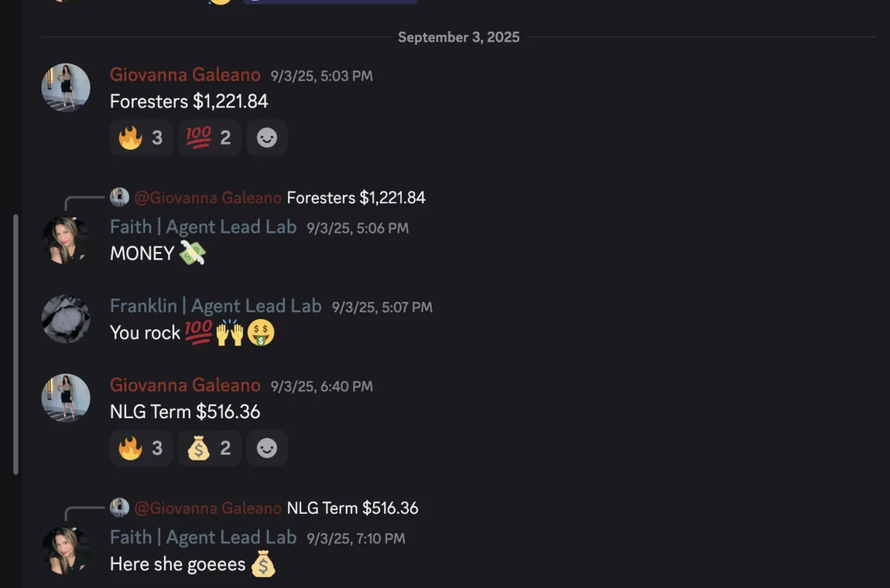Click small reply avatar next to @Giovanna Galeano Foresters
This screenshot has width=890, height=588.
pyautogui.click(x=119, y=197)
